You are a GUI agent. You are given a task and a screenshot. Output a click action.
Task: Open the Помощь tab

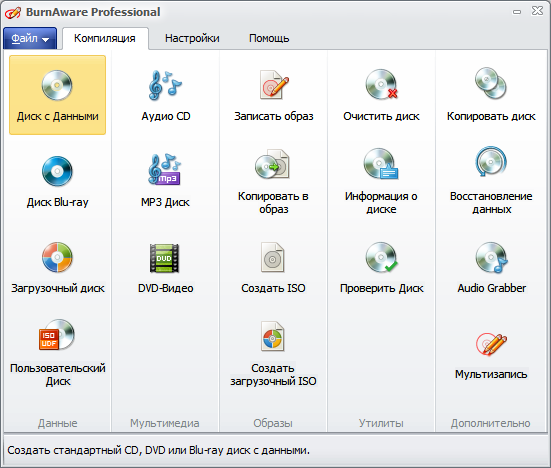269,38
